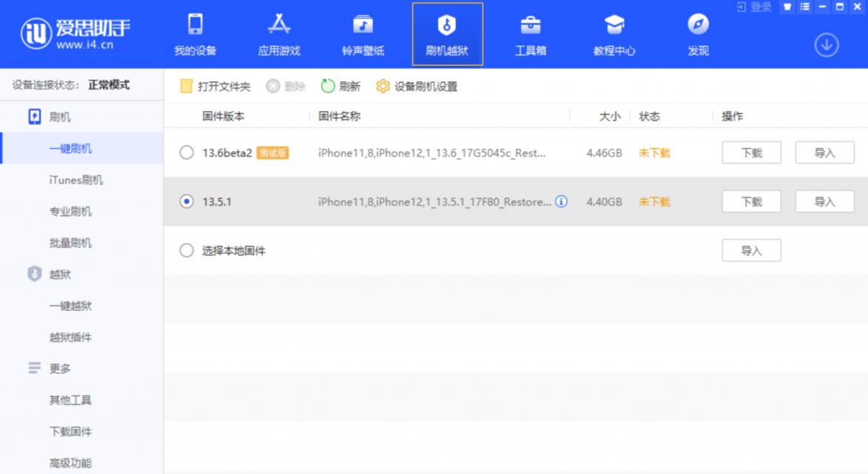Viewport: 868px width, 474px height.
Task: Click the 固件名称 column header
Action: (340, 116)
